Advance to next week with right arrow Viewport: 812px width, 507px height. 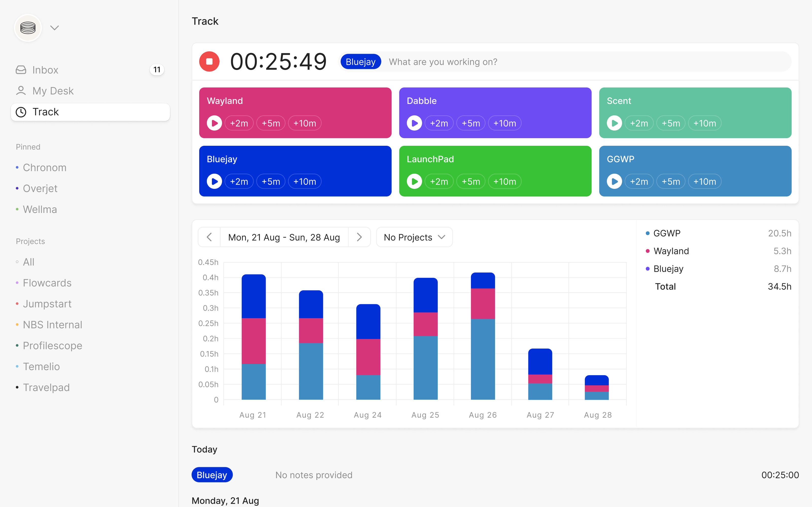coord(359,237)
